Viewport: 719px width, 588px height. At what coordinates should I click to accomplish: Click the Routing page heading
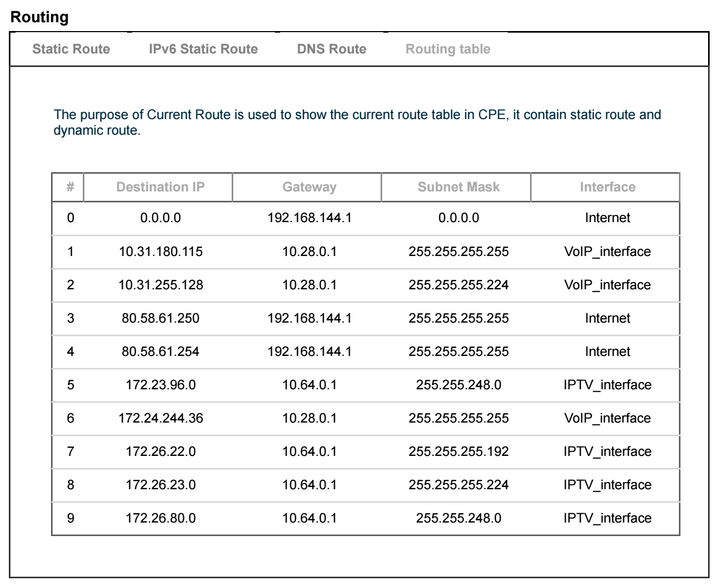(x=39, y=17)
